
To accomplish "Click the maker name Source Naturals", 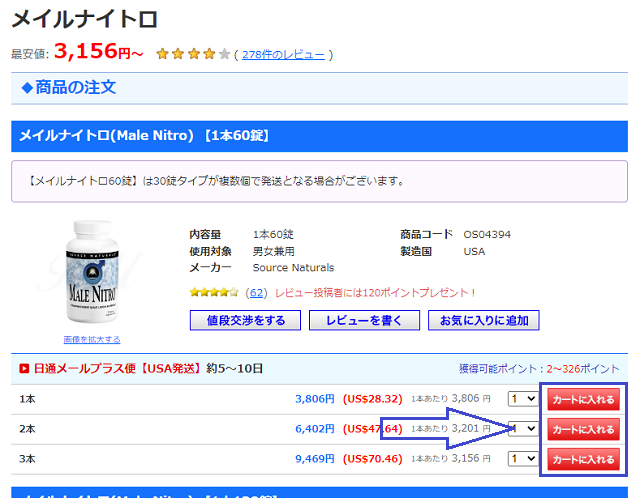I will point(293,267).
